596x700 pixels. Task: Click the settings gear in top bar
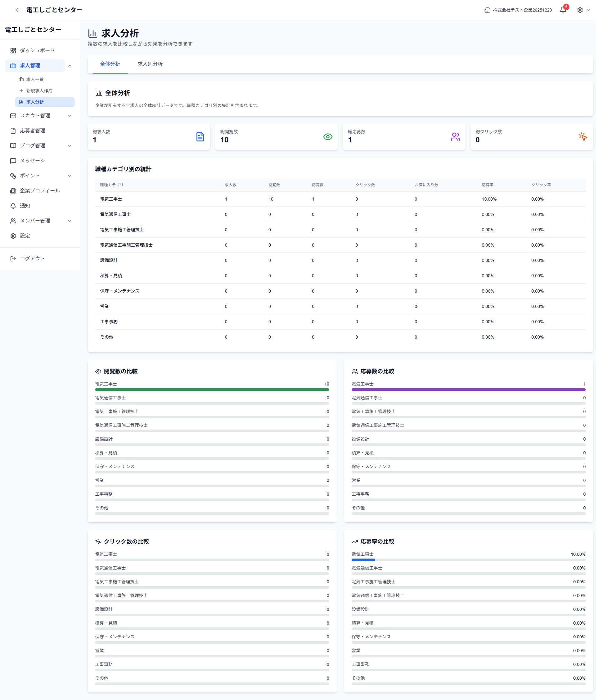(580, 10)
